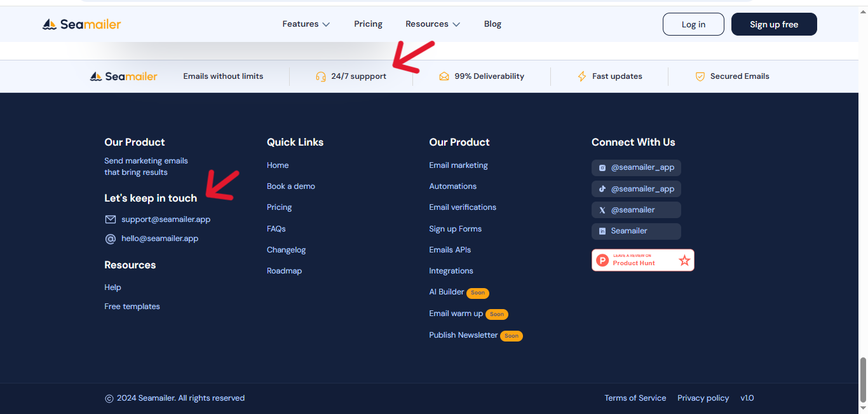
Task: Click the headset icon beside 24/7 support
Action: (321, 76)
